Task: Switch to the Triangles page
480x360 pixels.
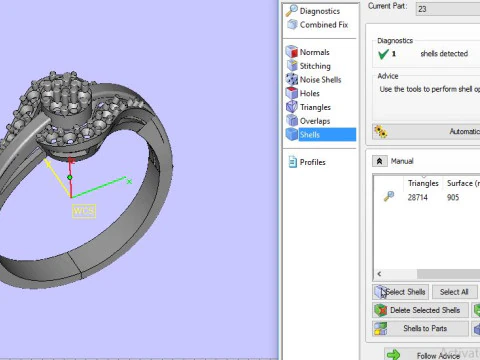Action: coord(315,107)
